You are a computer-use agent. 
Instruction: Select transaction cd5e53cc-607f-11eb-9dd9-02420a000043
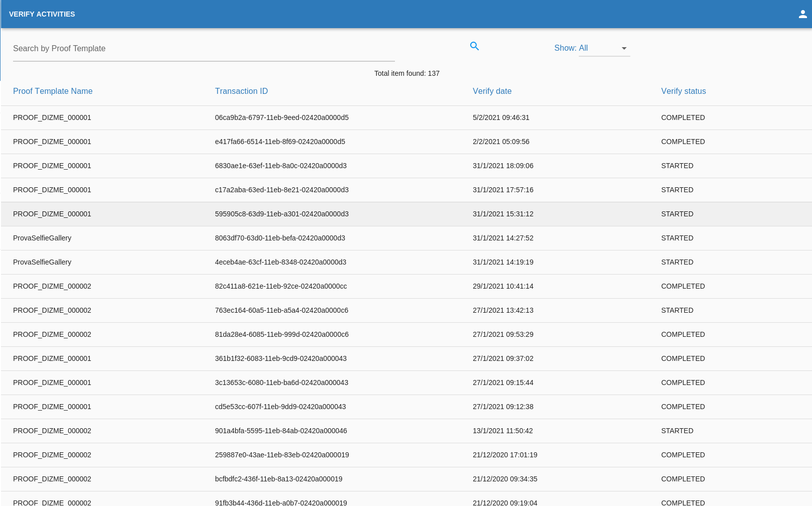click(280, 407)
